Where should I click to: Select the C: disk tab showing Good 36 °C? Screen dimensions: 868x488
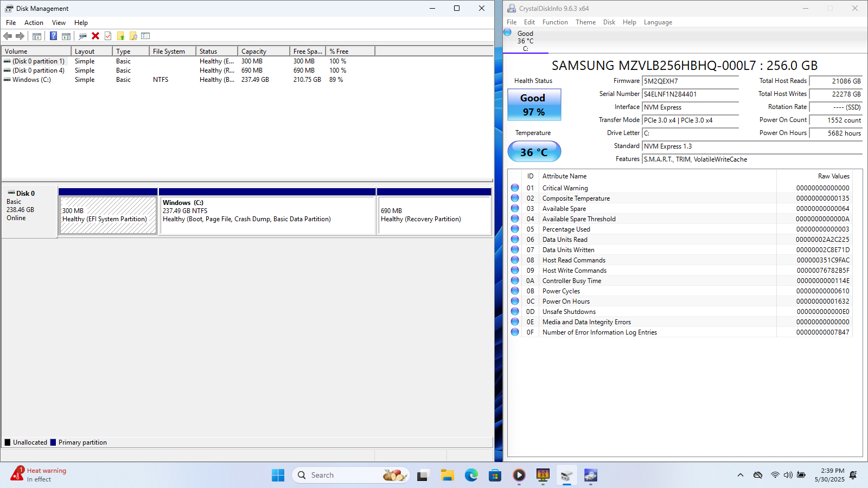[x=525, y=41]
